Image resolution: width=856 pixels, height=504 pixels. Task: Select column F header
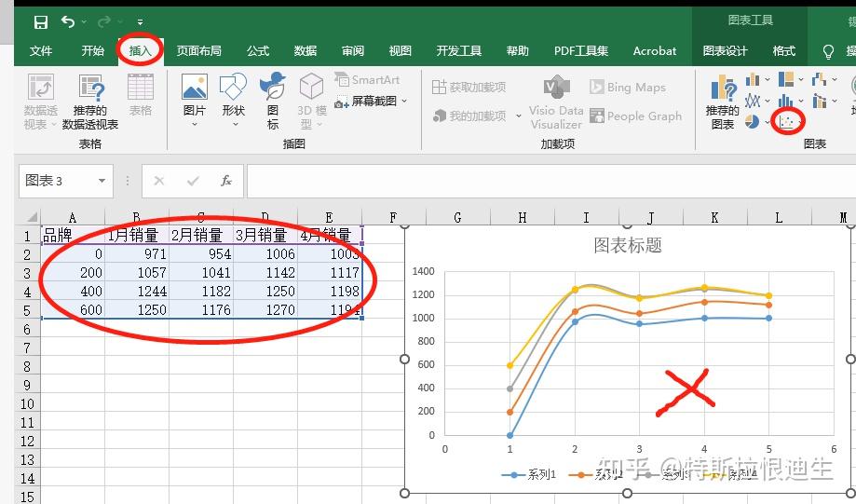click(393, 217)
